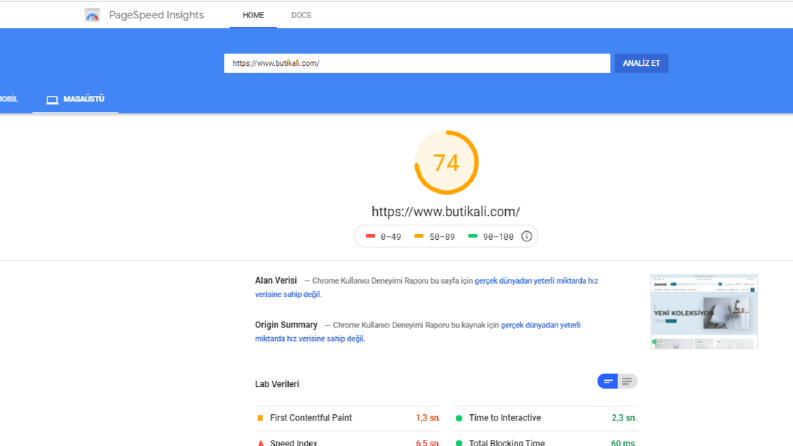This screenshot has width=793, height=446.
Task: Click the laptop icon on MASAÜSTÜ tab
Action: (52, 100)
